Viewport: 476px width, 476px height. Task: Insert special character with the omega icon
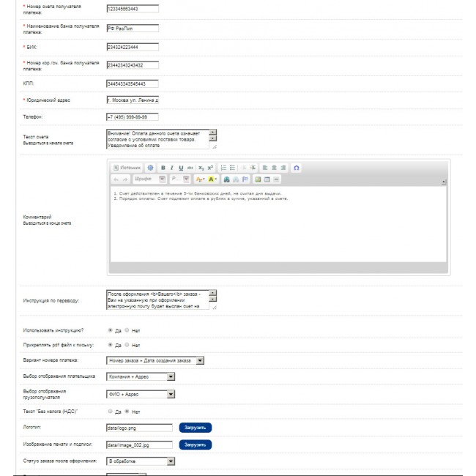(x=296, y=168)
